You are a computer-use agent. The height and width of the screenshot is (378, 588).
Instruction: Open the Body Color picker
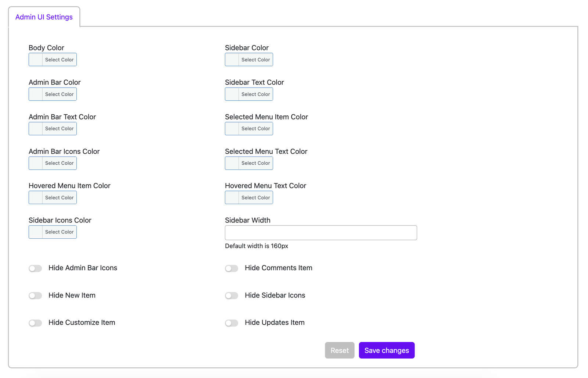pyautogui.click(x=53, y=59)
